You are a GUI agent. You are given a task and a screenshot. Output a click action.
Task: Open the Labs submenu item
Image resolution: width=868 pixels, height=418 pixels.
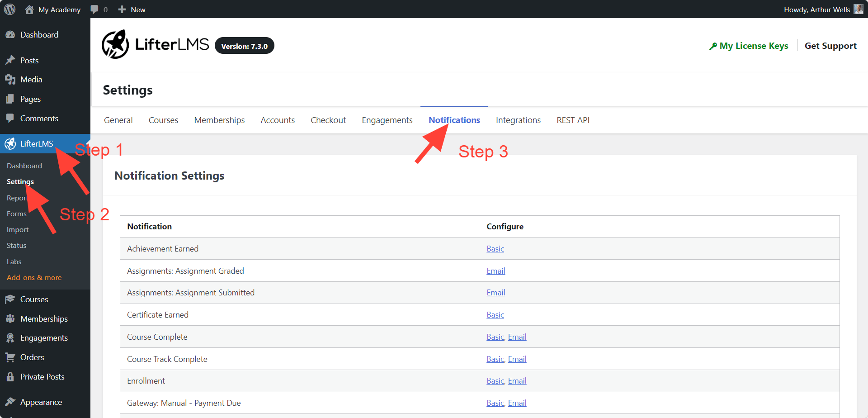(x=14, y=262)
